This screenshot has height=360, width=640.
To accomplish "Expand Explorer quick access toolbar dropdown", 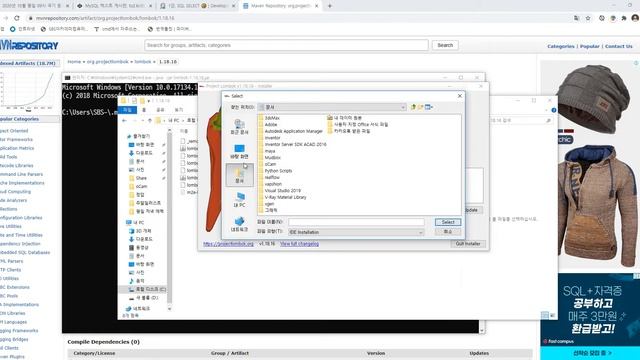I will [149, 101].
